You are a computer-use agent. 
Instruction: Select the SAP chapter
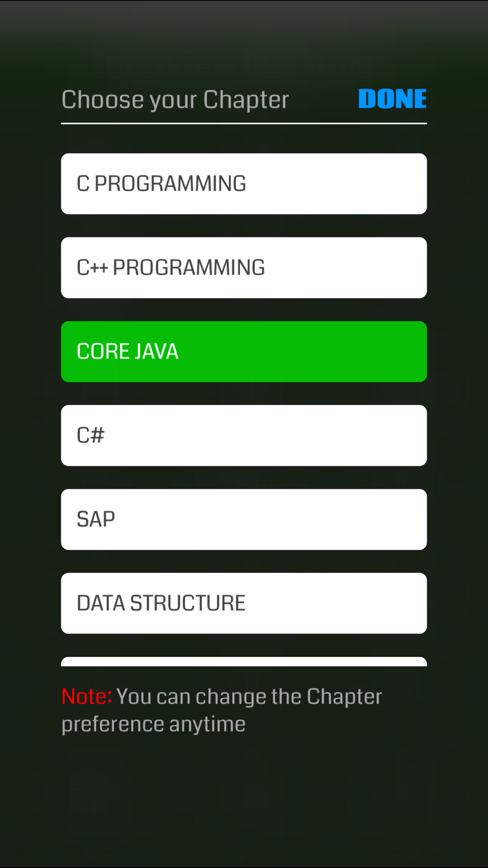coord(244,519)
